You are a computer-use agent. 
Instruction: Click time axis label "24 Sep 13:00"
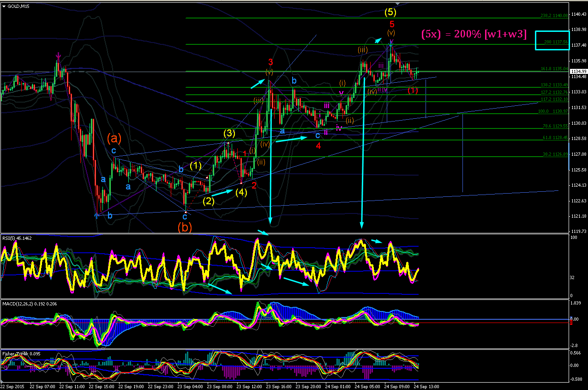(427, 386)
